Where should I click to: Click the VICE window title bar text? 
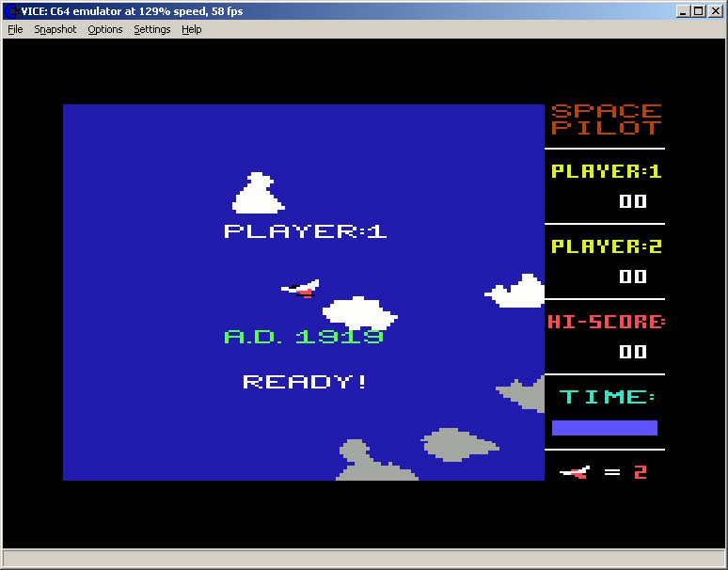tap(132, 11)
